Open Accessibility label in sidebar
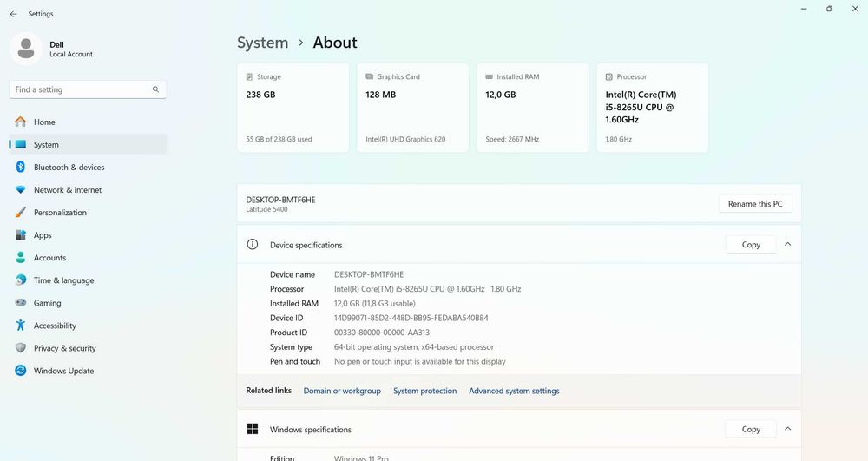 pos(55,326)
